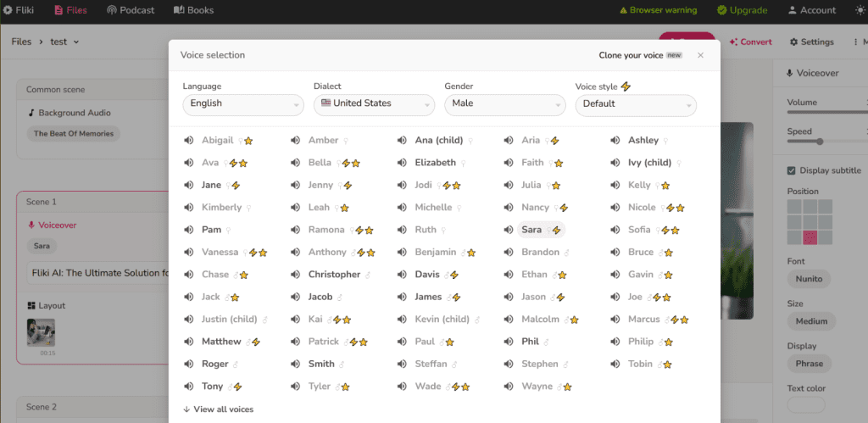This screenshot has height=423, width=868.
Task: Play the Abigail voice preview speaker icon
Action: [189, 141]
